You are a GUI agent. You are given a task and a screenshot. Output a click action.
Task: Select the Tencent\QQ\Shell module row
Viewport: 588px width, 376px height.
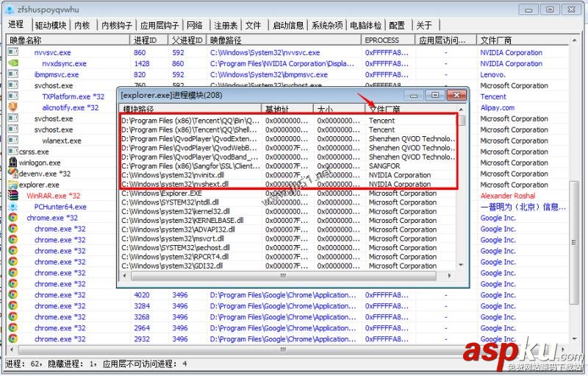pos(288,130)
